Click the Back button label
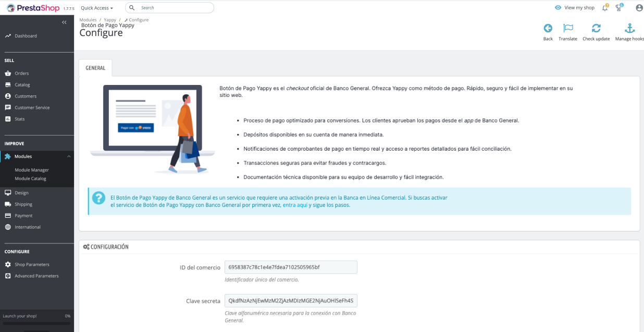 point(548,39)
